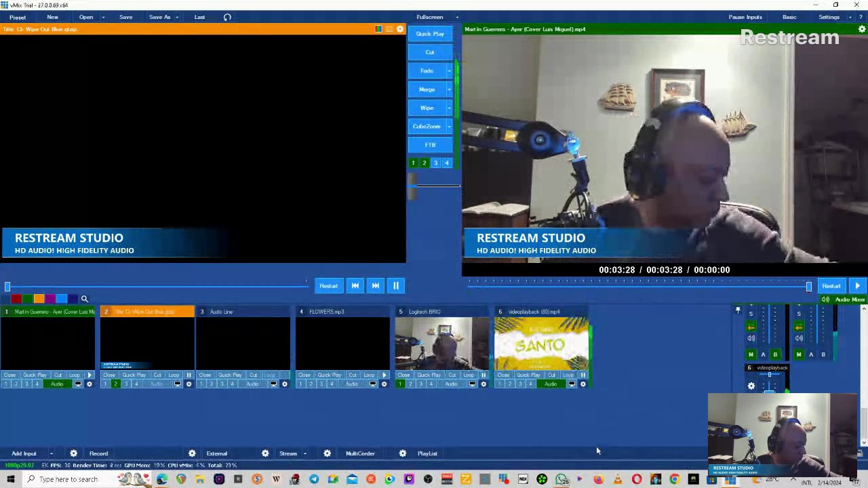Viewport: 868px width, 488px height.
Task: Expand the Merge transition dropdown arrow
Action: coord(449,89)
